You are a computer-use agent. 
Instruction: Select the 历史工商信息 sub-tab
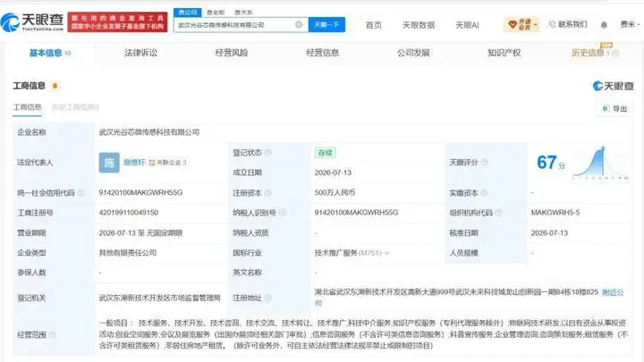click(75, 107)
